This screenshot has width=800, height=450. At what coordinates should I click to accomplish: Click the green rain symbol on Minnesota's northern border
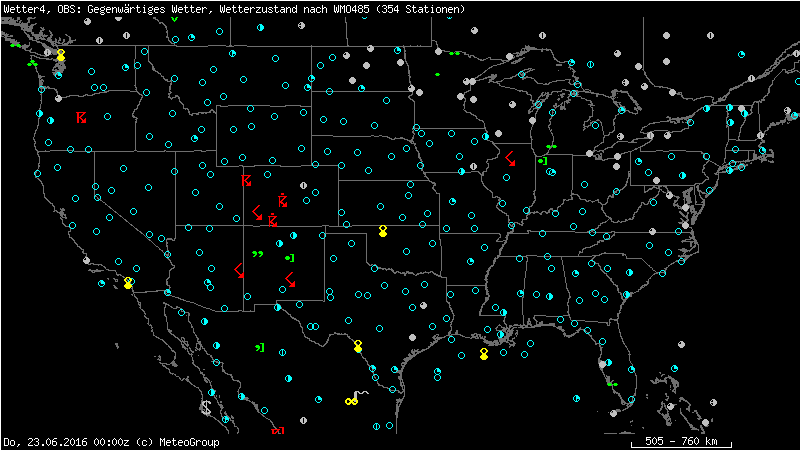(454, 53)
